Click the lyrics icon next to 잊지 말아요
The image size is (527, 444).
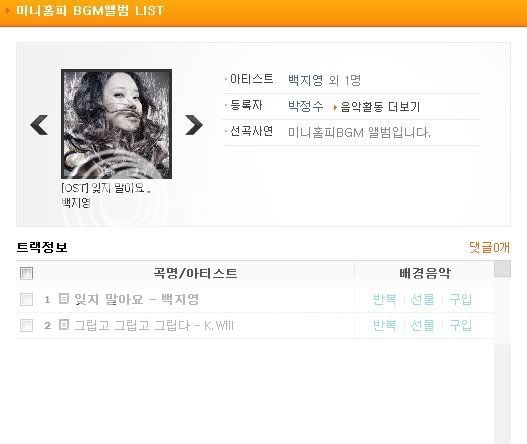coord(64,298)
